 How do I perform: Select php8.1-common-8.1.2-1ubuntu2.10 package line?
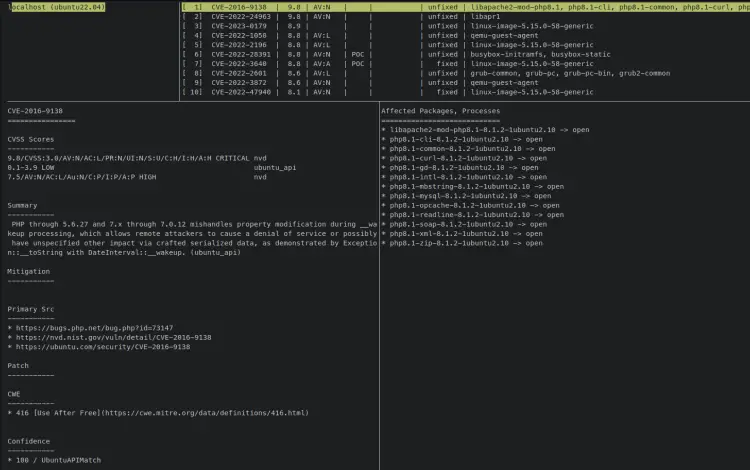pyautogui.click(x=468, y=149)
